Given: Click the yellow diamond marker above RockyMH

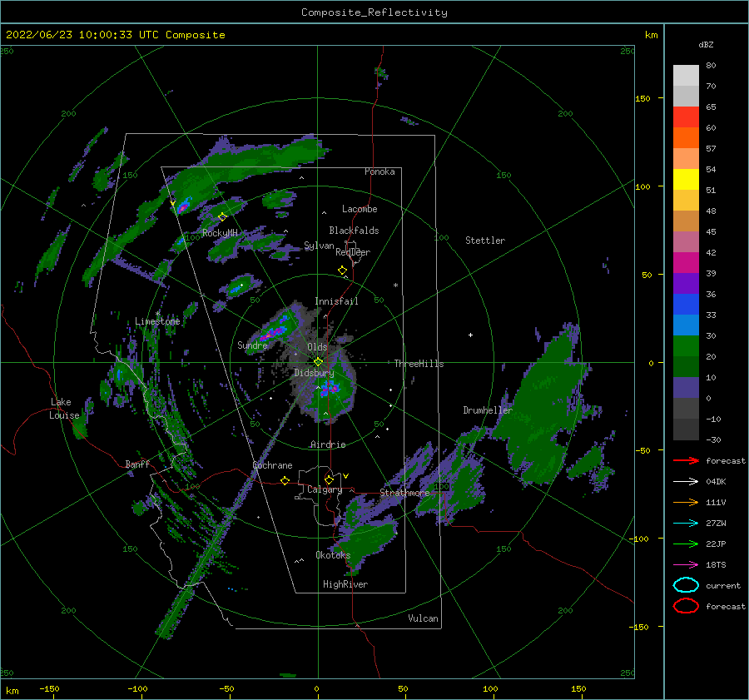Looking at the screenshot, I should click(222, 217).
